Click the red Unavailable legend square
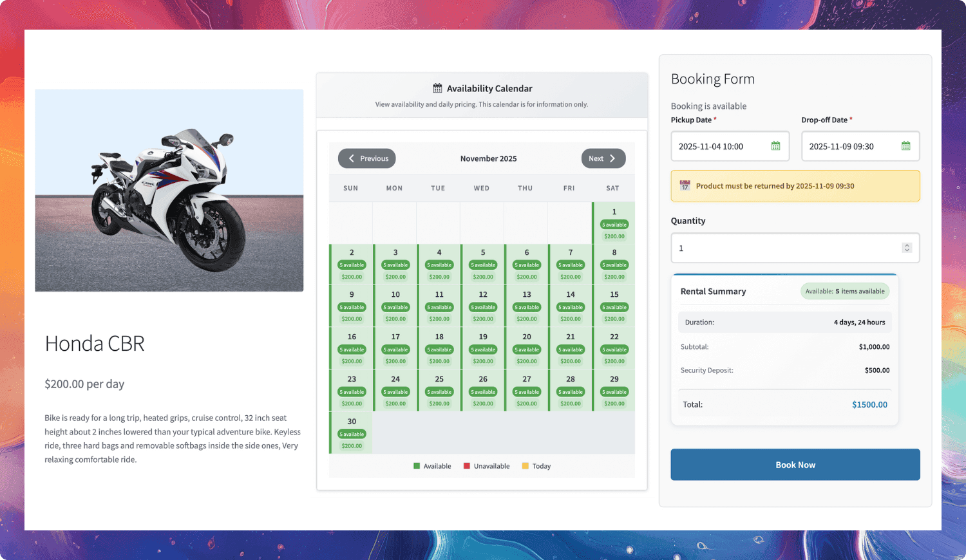 pyautogui.click(x=468, y=465)
